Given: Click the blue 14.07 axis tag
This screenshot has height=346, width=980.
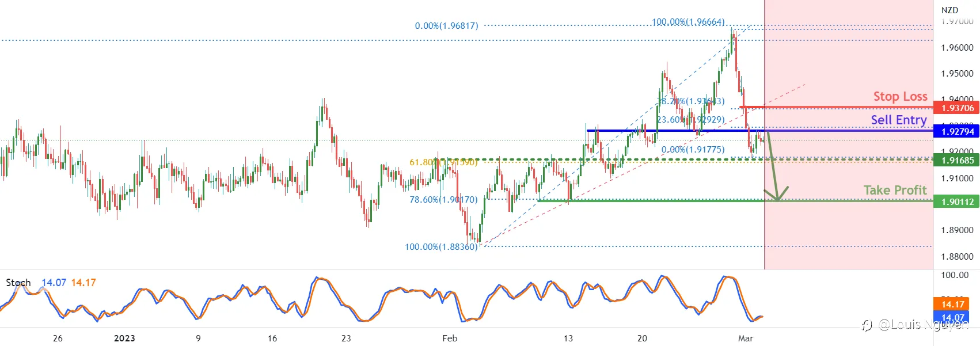Looking at the screenshot, I should (952, 317).
